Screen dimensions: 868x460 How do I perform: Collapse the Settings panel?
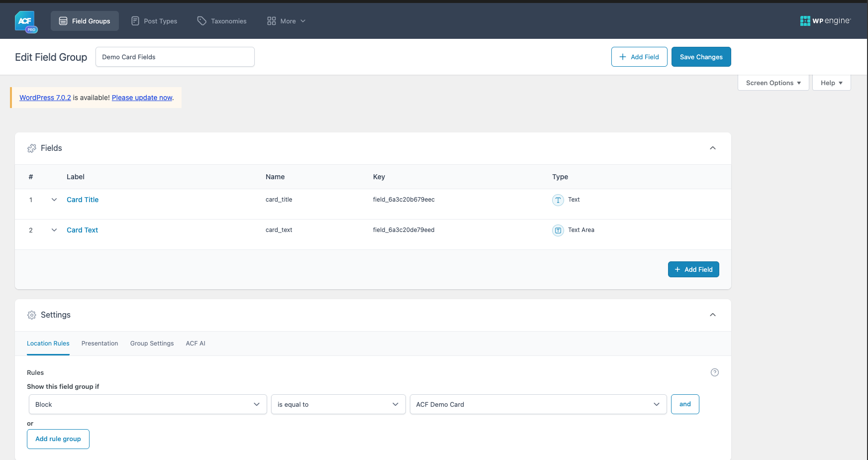713,315
